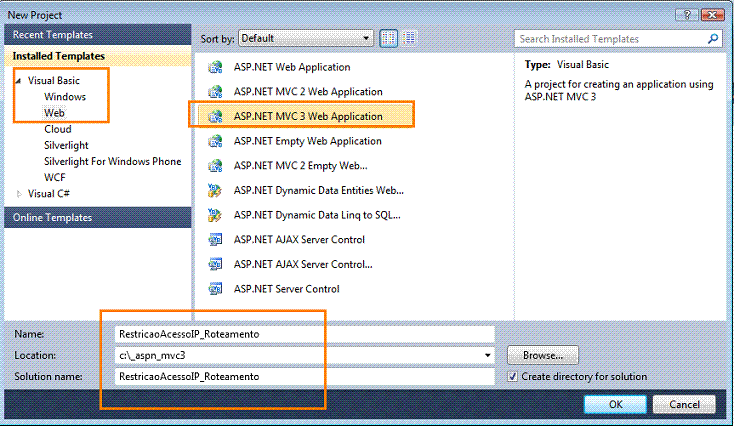The height and width of the screenshot is (426, 734).
Task: Select the Silverlight template category
Action: click(66, 146)
